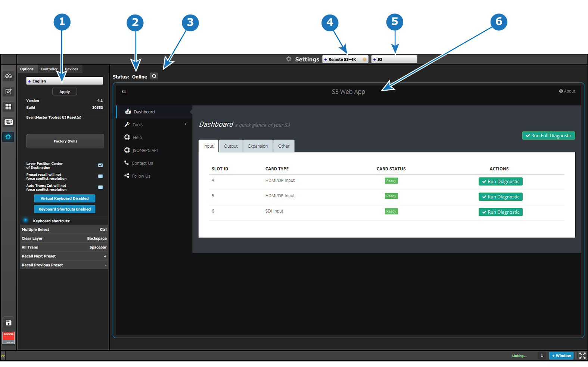Toggle the Keyboard Shortcuts Enabled button
Viewport: 588px width, 367px height.
coord(65,209)
